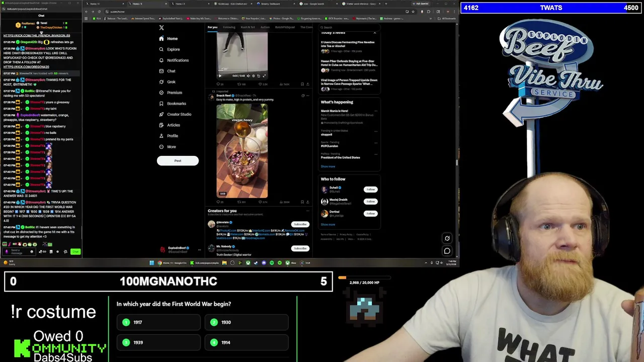
Task: Open Explore in X sidebar
Action: click(x=169, y=49)
